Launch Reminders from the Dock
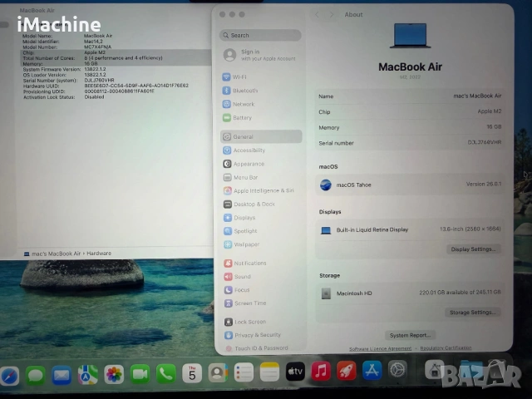This screenshot has width=532, height=399. 244,372
